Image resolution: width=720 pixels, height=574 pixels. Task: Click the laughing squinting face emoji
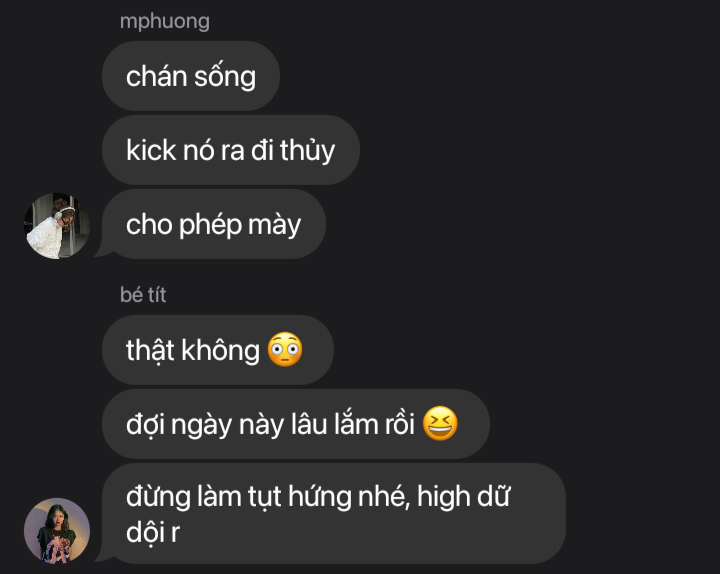440,423
